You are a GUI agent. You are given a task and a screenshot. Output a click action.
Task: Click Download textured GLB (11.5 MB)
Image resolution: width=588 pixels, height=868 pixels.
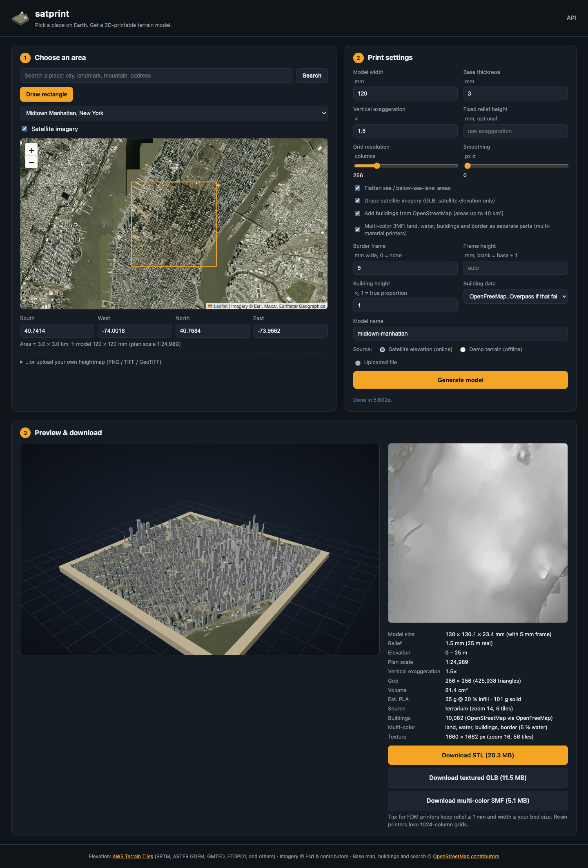478,778
